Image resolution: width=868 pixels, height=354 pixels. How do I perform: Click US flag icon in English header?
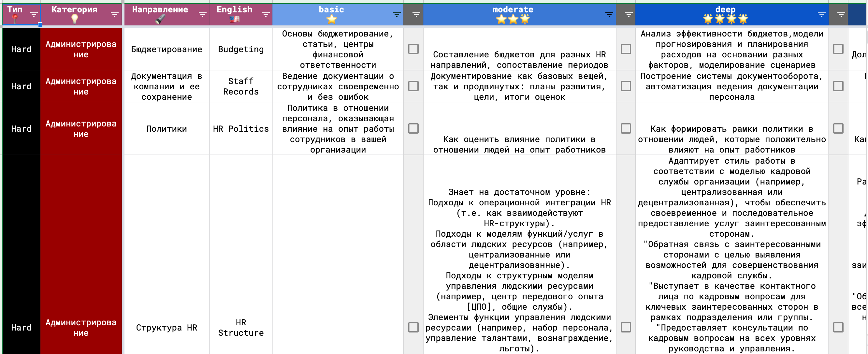[235, 19]
